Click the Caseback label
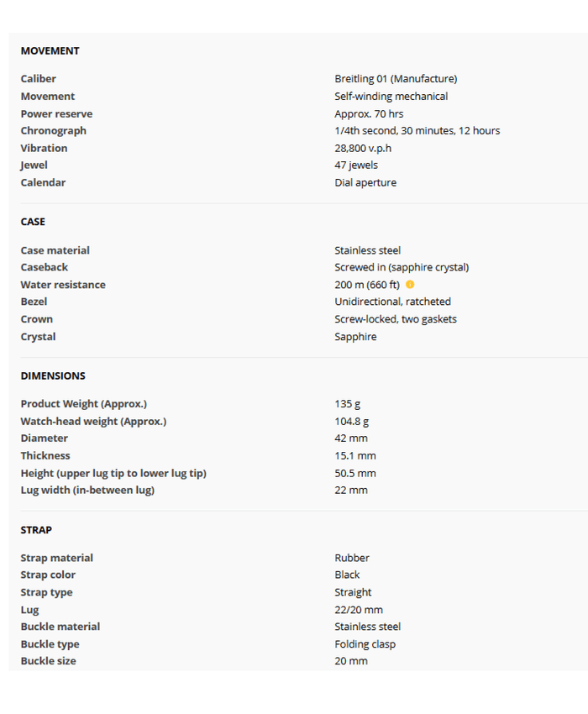This screenshot has height=714, width=588. pos(45,267)
